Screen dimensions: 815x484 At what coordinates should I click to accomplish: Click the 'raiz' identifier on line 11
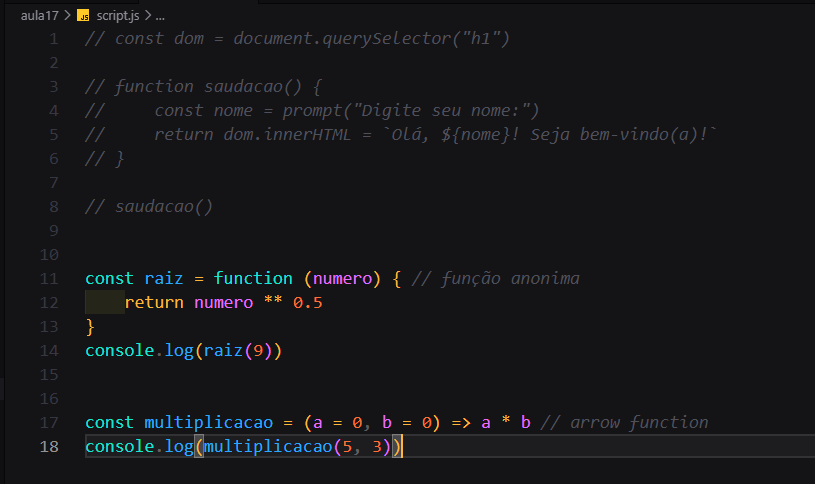(164, 279)
